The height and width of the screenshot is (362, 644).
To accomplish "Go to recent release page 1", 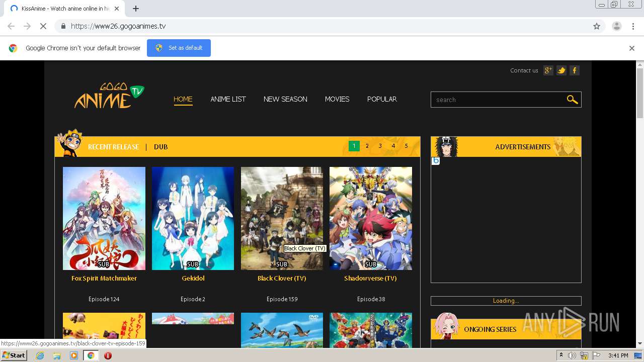I will coord(354,146).
